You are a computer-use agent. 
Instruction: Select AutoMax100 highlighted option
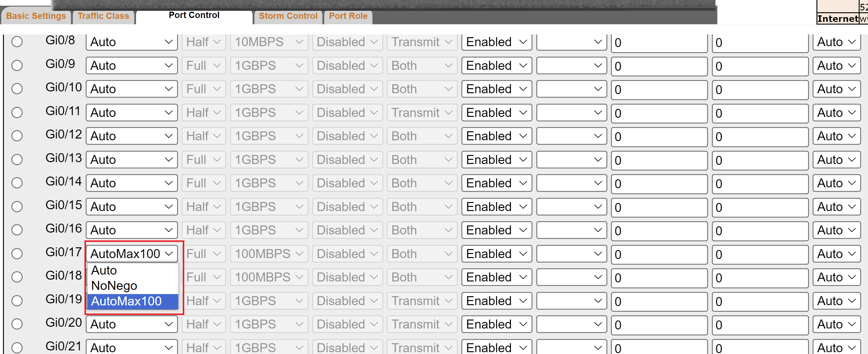click(x=126, y=301)
